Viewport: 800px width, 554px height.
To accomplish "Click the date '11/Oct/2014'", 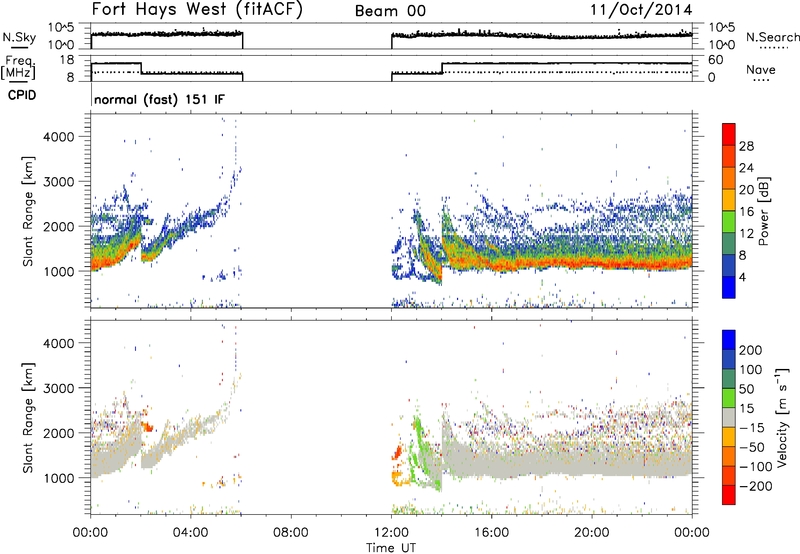I will pyautogui.click(x=641, y=10).
